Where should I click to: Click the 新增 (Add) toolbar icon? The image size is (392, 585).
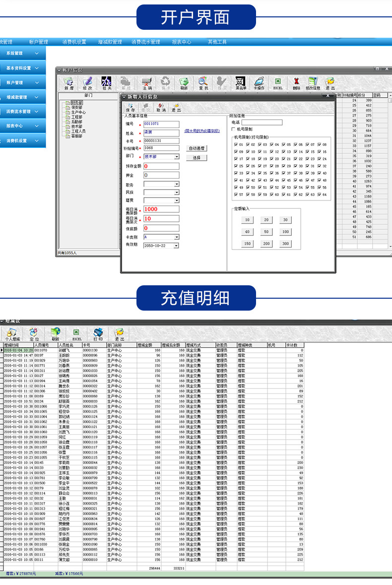click(68, 83)
